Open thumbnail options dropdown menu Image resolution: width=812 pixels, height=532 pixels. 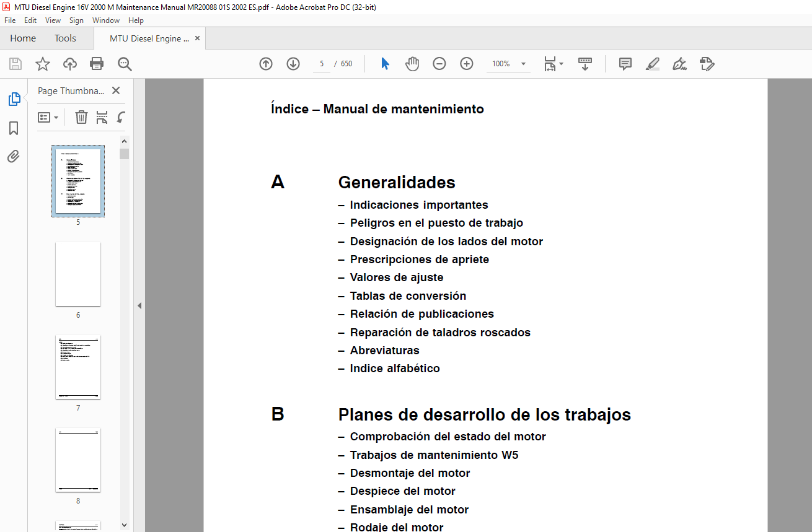coord(48,117)
